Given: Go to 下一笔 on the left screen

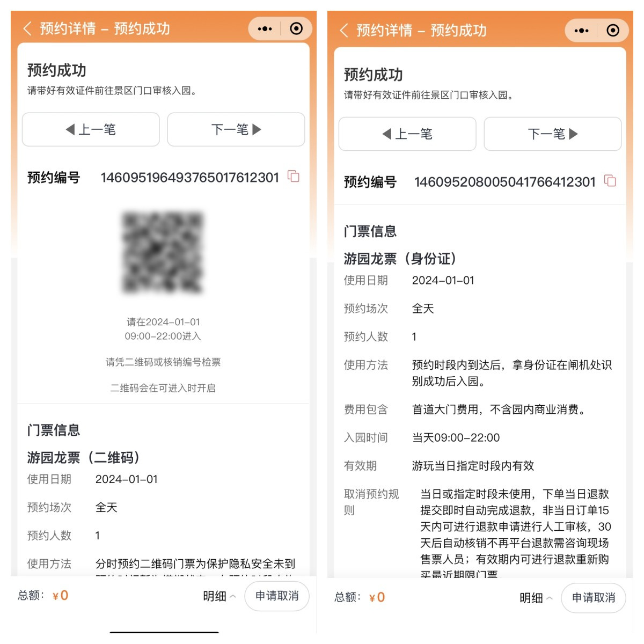Looking at the screenshot, I should [236, 129].
